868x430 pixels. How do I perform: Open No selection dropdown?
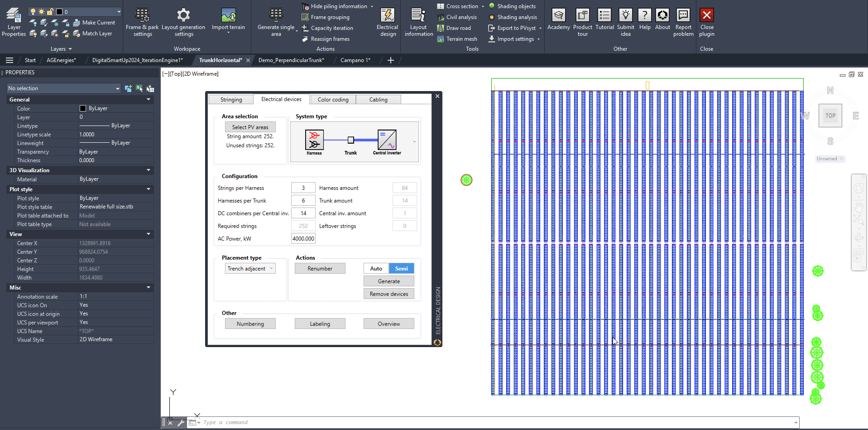63,88
